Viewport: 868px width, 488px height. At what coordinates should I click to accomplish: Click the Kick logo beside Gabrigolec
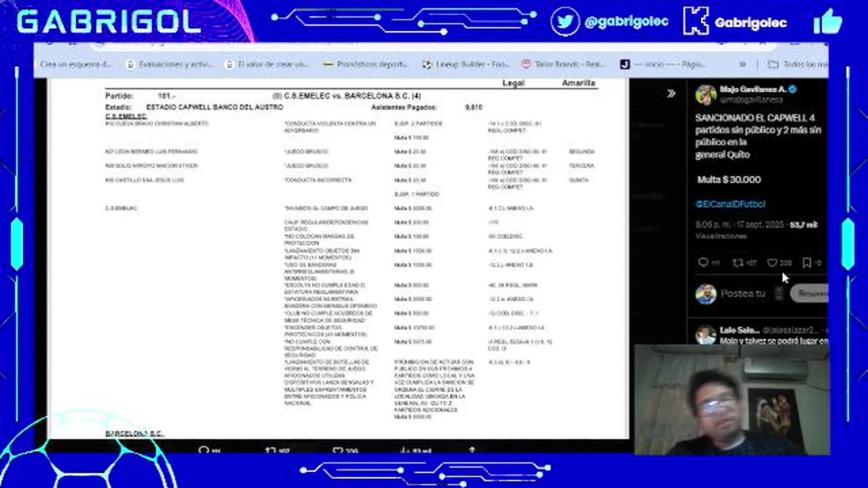696,21
